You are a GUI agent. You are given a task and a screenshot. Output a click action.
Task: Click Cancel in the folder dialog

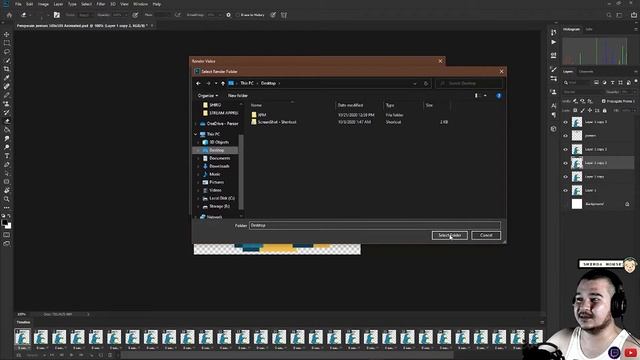(486, 236)
